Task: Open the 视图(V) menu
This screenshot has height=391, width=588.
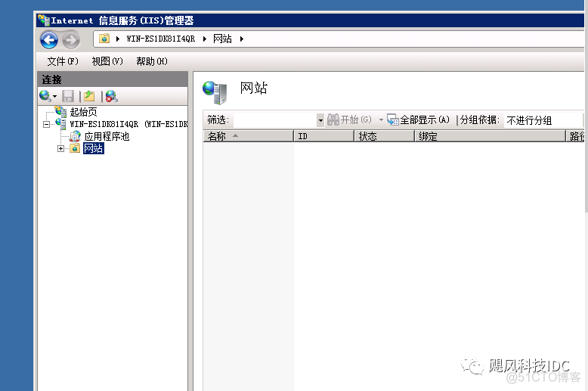Action: 107,61
